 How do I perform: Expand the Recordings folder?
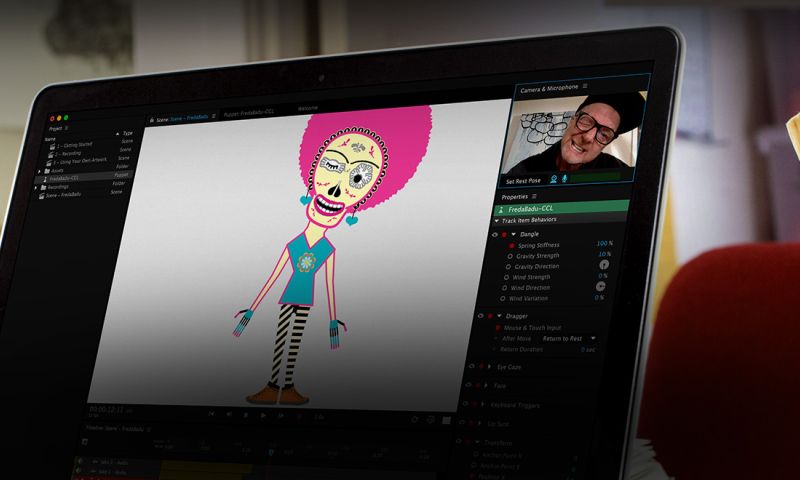[36, 188]
